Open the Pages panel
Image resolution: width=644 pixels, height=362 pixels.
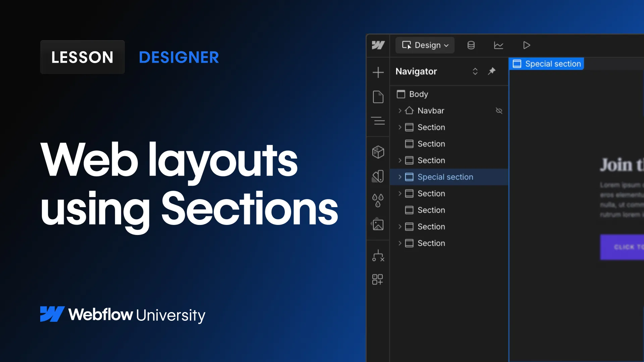tap(378, 97)
